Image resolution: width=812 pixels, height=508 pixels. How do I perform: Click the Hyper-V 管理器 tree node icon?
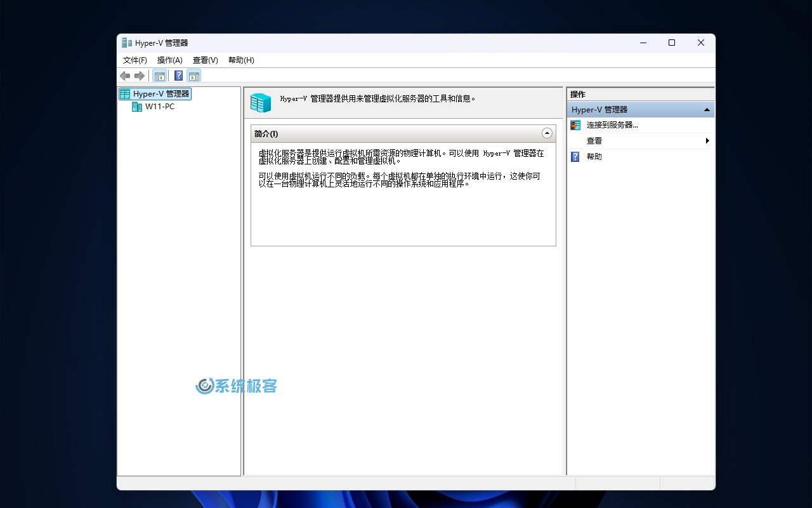pos(125,94)
